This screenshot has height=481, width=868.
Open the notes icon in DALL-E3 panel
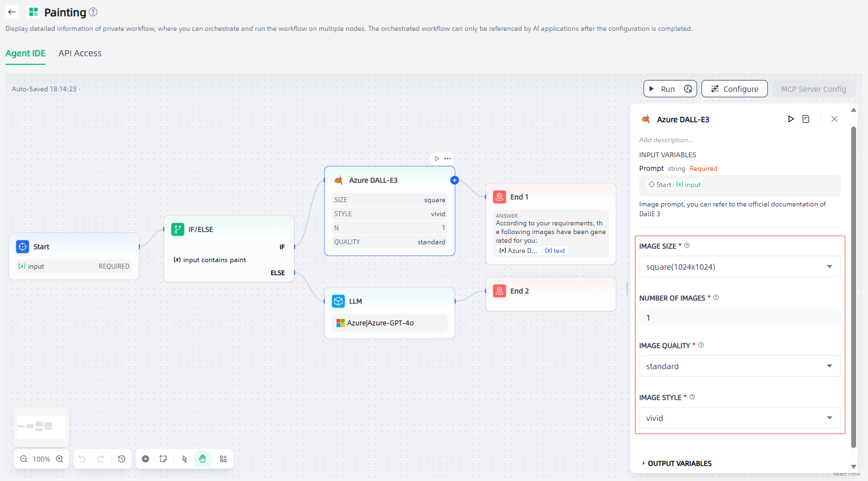[806, 119]
